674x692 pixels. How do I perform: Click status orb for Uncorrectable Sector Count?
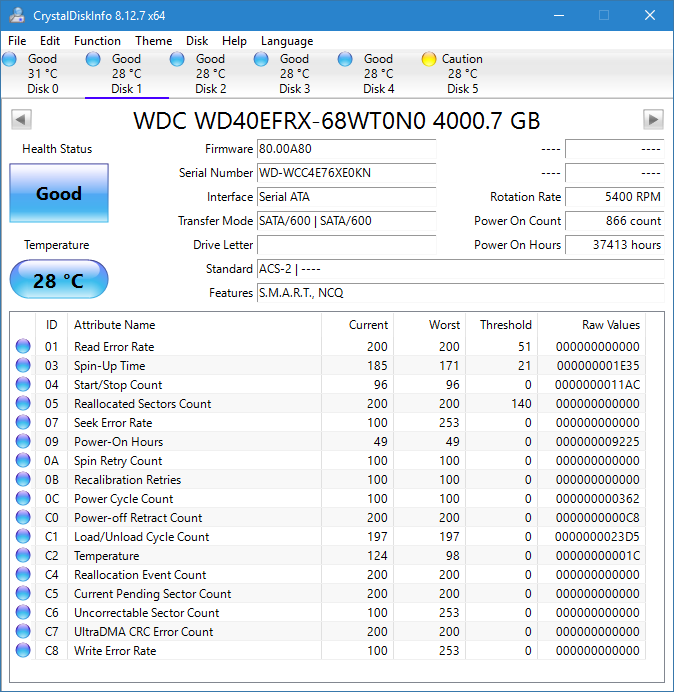[23, 612]
